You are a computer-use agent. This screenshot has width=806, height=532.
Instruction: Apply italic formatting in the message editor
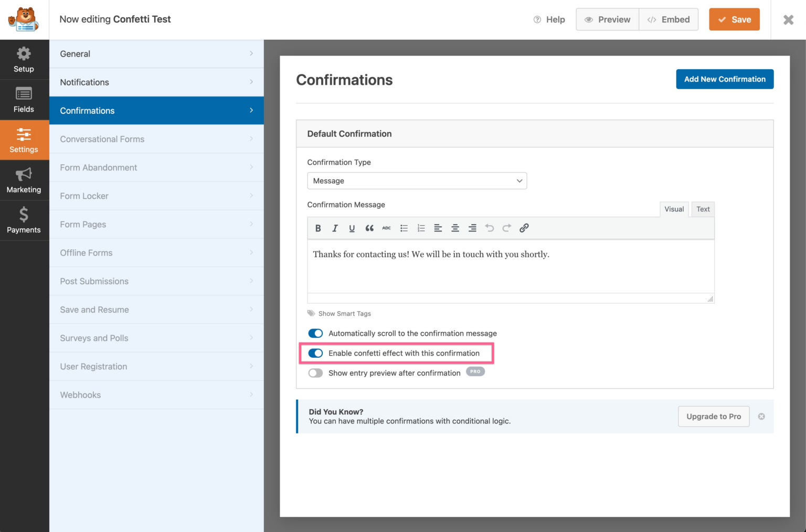[335, 228]
